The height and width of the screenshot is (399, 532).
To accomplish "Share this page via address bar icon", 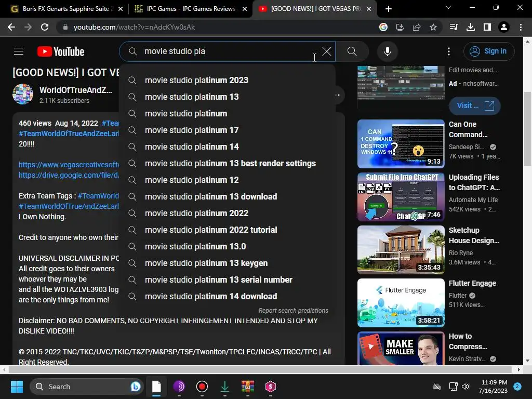I will pos(417,27).
